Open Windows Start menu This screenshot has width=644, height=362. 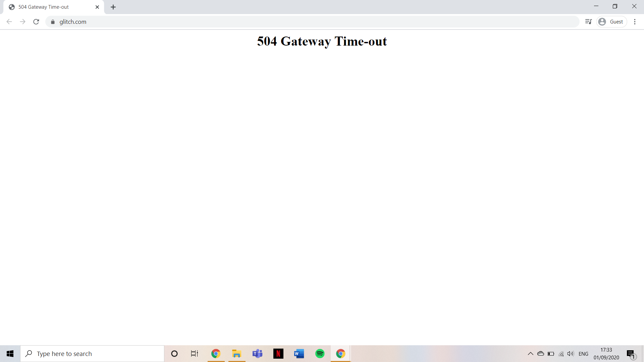pos(10,354)
